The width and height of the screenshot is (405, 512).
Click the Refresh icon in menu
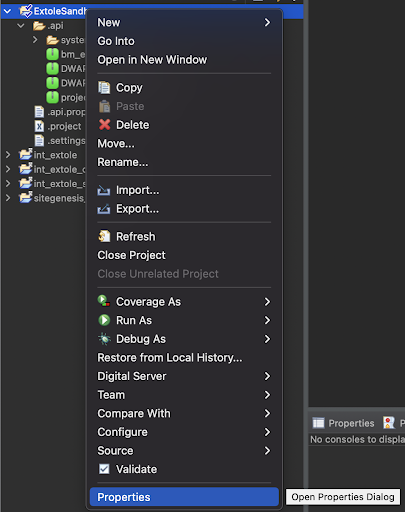coord(104,236)
